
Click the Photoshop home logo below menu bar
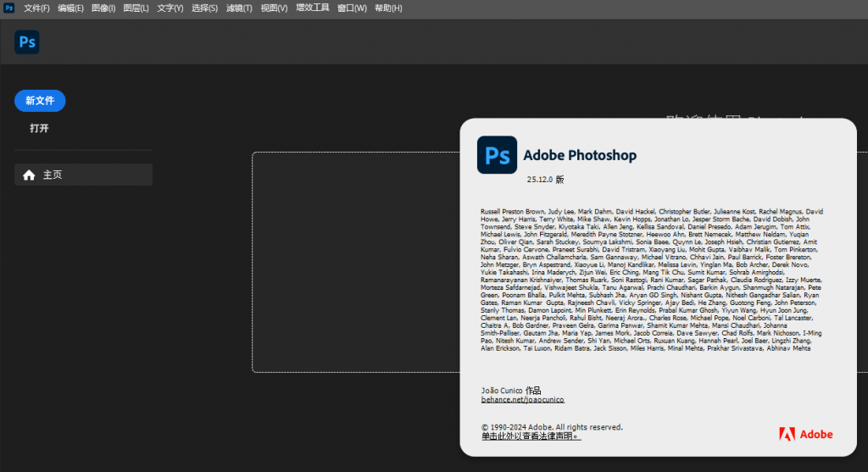[x=26, y=42]
